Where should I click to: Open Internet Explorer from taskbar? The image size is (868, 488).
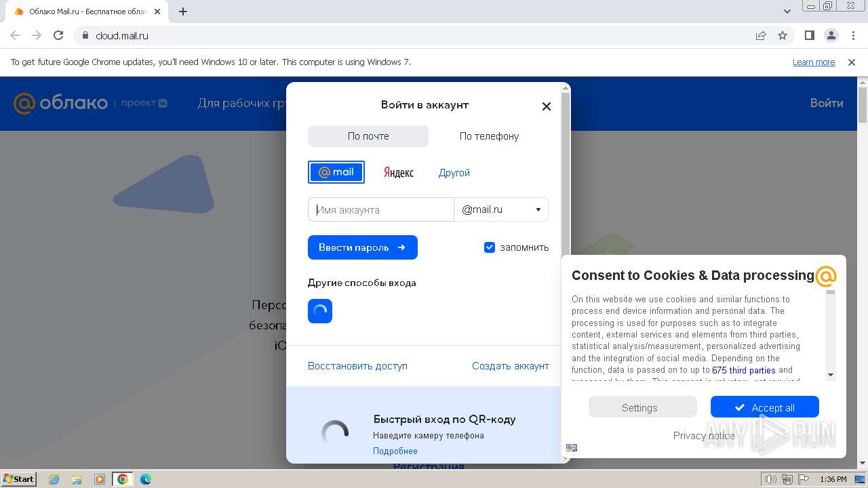pyautogui.click(x=54, y=479)
